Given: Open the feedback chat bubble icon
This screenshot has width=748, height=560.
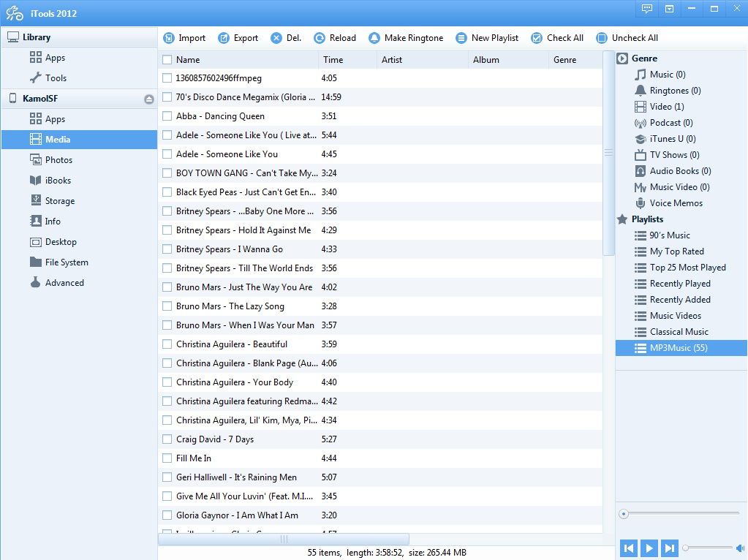Looking at the screenshot, I should coord(647,9).
